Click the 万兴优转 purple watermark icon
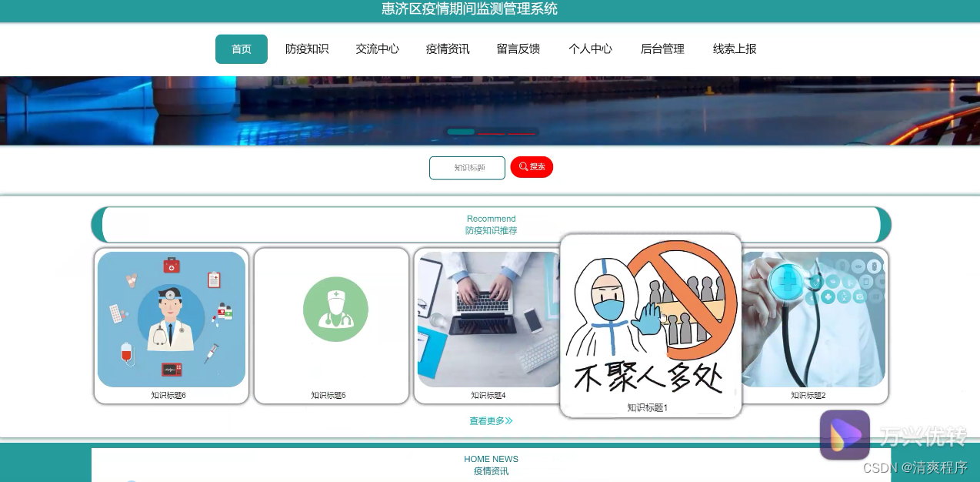The width and height of the screenshot is (980, 482). (844, 434)
